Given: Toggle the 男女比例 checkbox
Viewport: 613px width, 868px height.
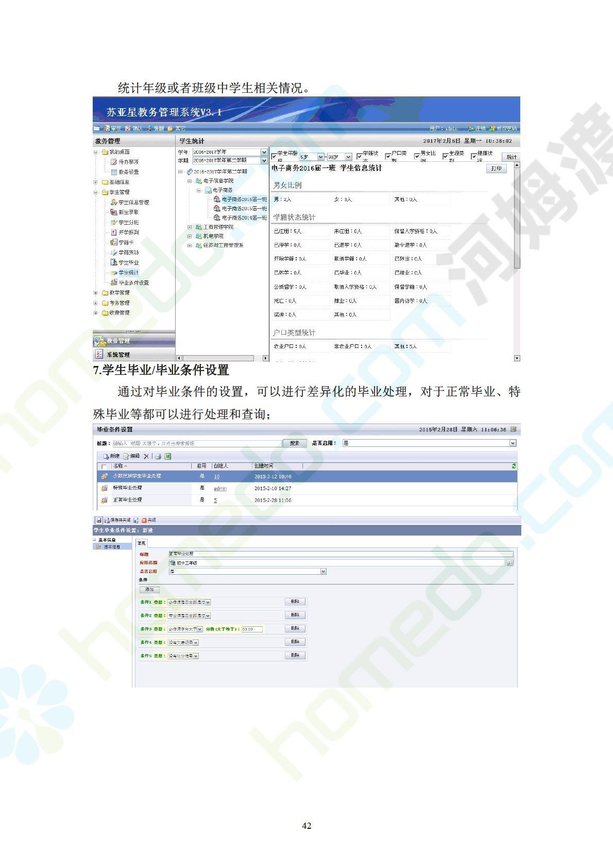Looking at the screenshot, I should click(417, 157).
